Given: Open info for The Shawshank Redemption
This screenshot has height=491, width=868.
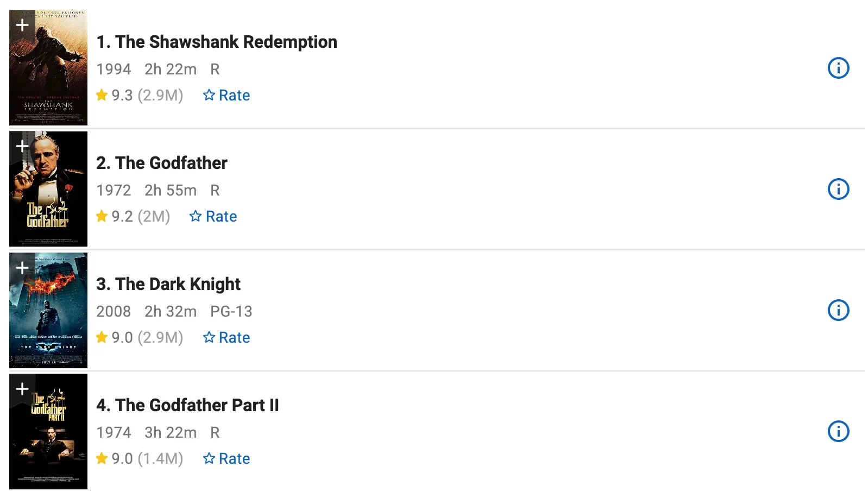Looking at the screenshot, I should point(838,68).
